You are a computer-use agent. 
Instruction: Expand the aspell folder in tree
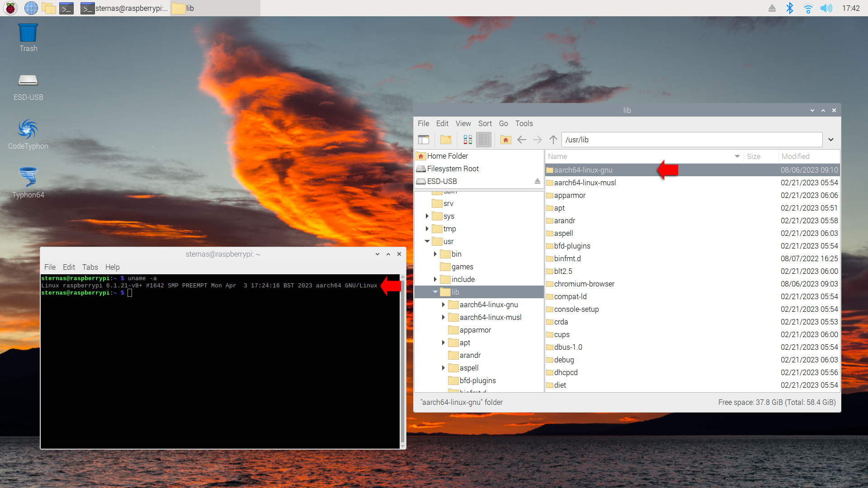click(443, 368)
